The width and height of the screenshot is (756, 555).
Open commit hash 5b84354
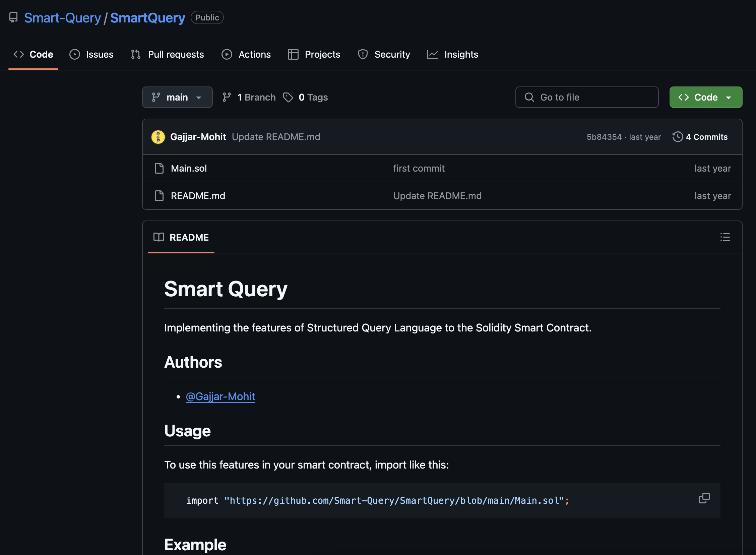tap(604, 137)
